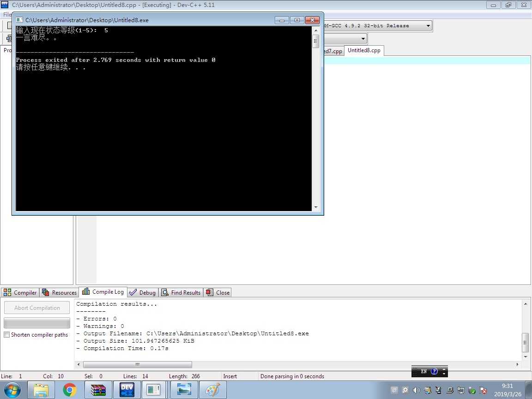Click the 'Output Size' log line

click(x=135, y=341)
